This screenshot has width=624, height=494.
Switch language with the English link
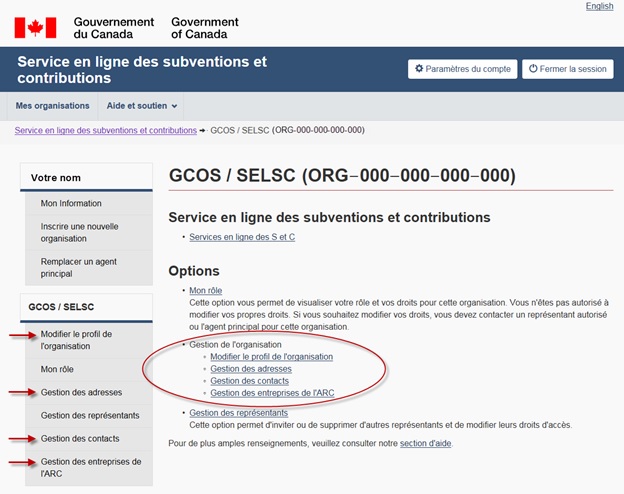click(x=599, y=6)
